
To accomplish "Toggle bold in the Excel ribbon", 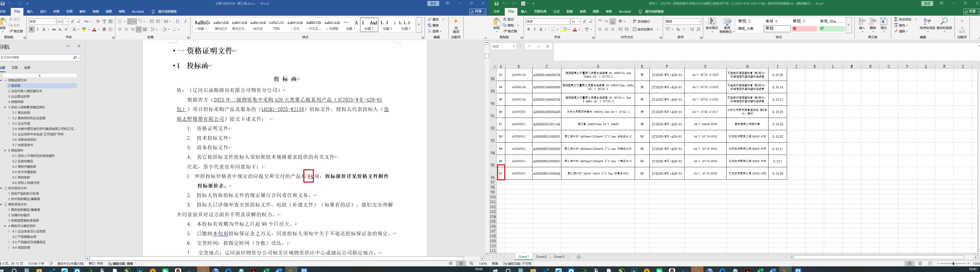I will [529, 29].
